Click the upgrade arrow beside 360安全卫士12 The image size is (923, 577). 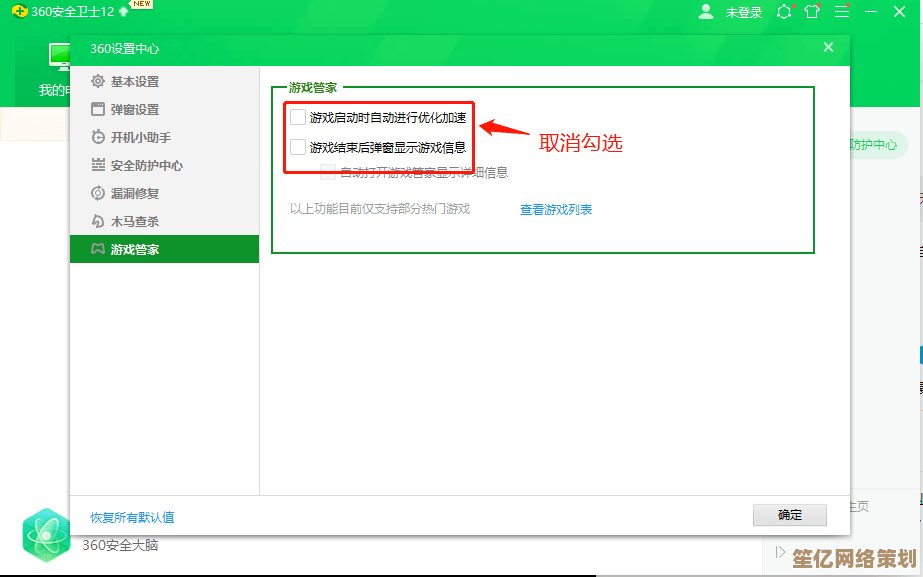123,11
